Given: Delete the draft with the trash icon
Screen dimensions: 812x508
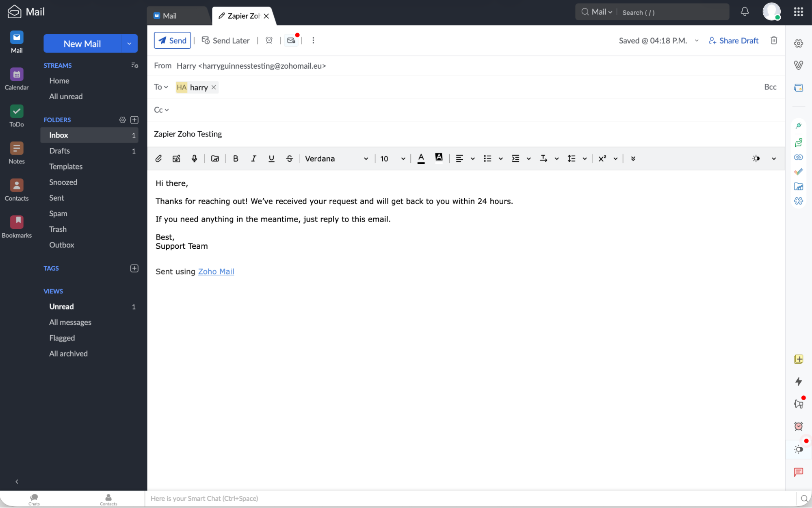Looking at the screenshot, I should tap(774, 40).
